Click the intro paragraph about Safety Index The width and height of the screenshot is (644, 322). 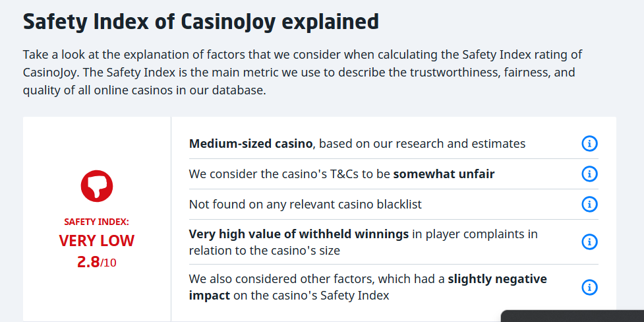click(x=303, y=73)
